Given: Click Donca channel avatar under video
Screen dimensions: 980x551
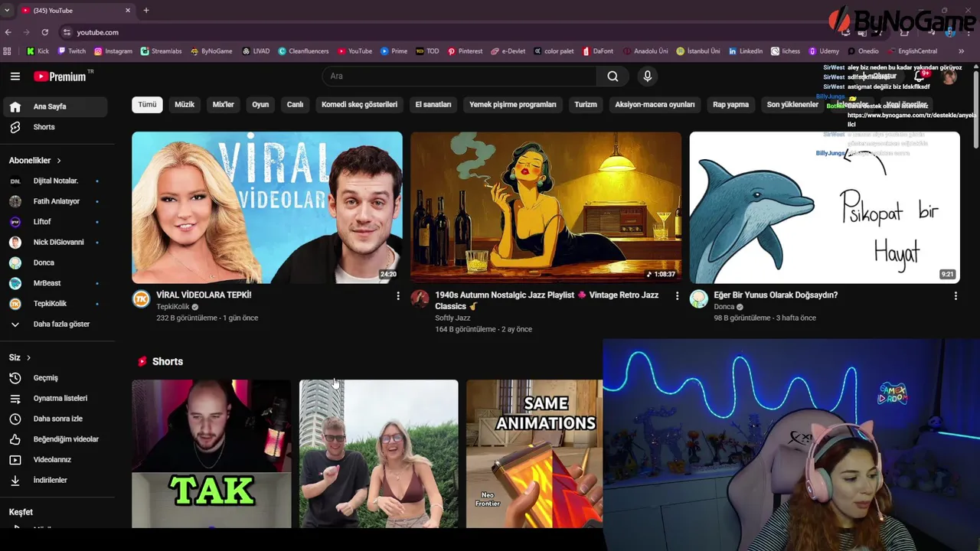Looking at the screenshot, I should (698, 299).
